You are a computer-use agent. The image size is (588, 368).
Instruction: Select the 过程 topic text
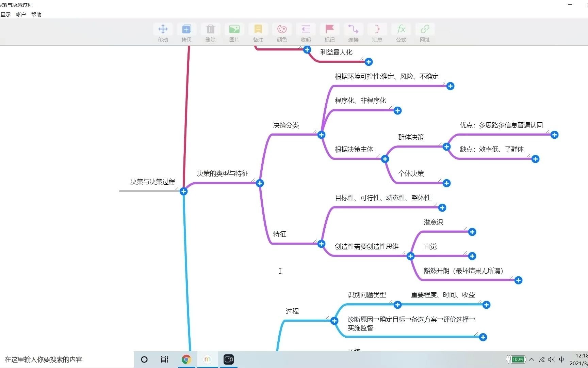point(292,311)
